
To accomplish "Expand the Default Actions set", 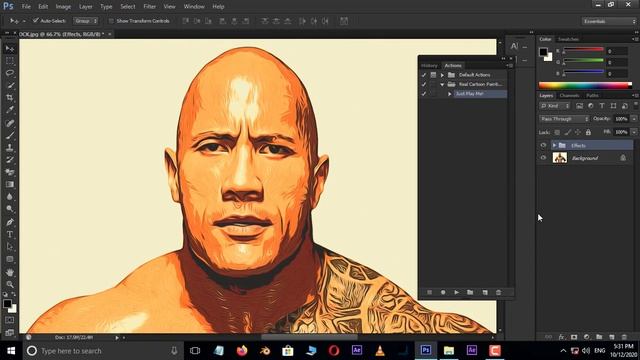I will tap(442, 75).
